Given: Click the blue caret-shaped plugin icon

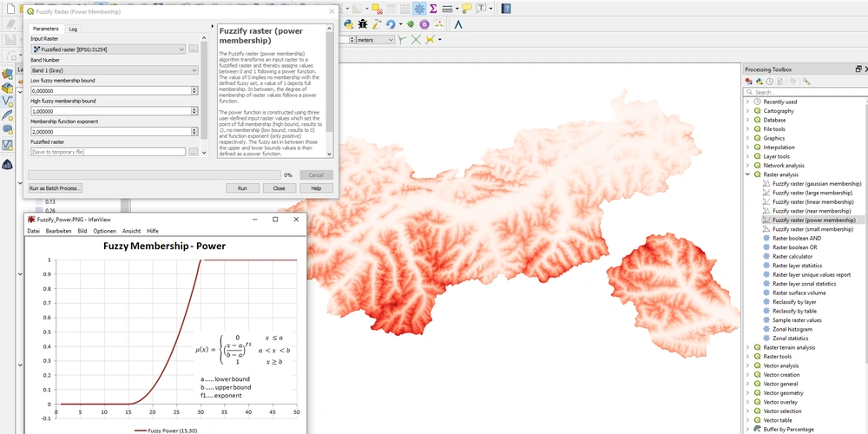Looking at the screenshot, I should point(457,23).
